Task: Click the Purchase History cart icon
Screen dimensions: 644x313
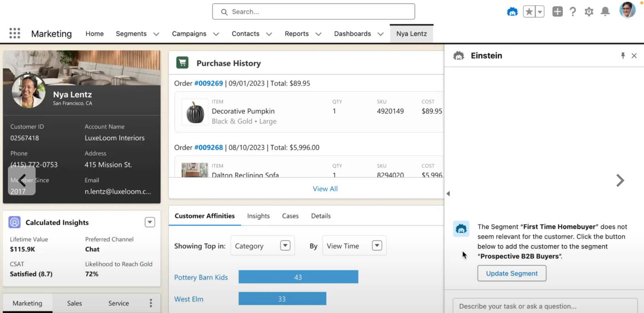Action: pyautogui.click(x=182, y=62)
